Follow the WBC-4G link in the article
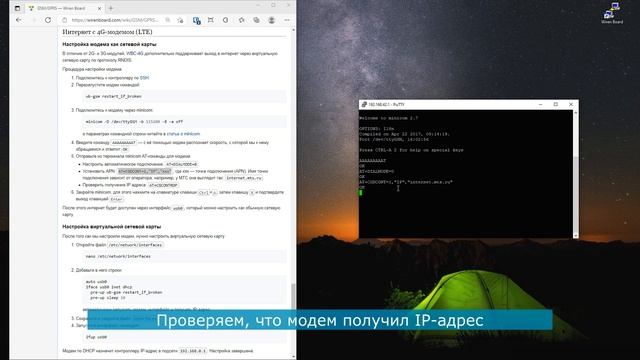640x360 pixels. point(135,53)
